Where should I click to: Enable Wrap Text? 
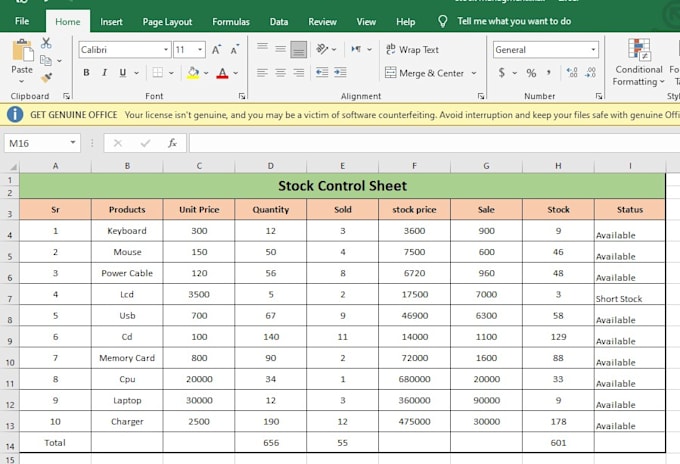(x=412, y=49)
